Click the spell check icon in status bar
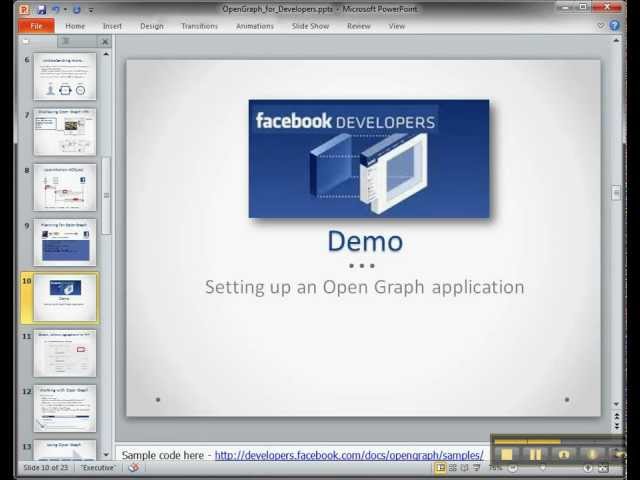This screenshot has height=480, width=640. [134, 468]
